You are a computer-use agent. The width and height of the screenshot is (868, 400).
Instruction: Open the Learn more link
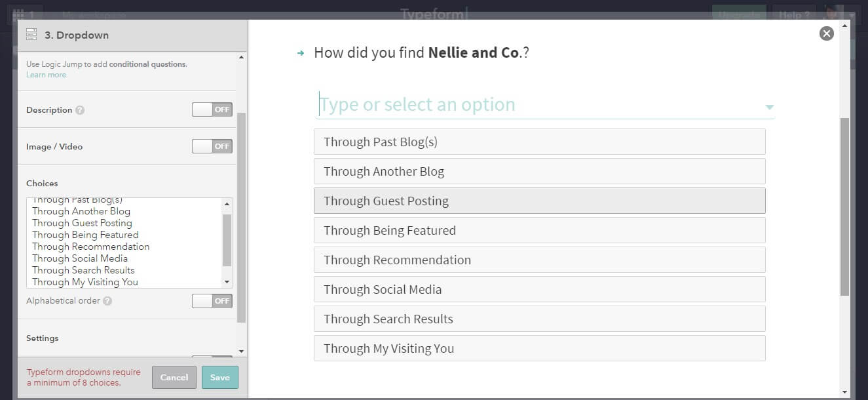coord(46,75)
